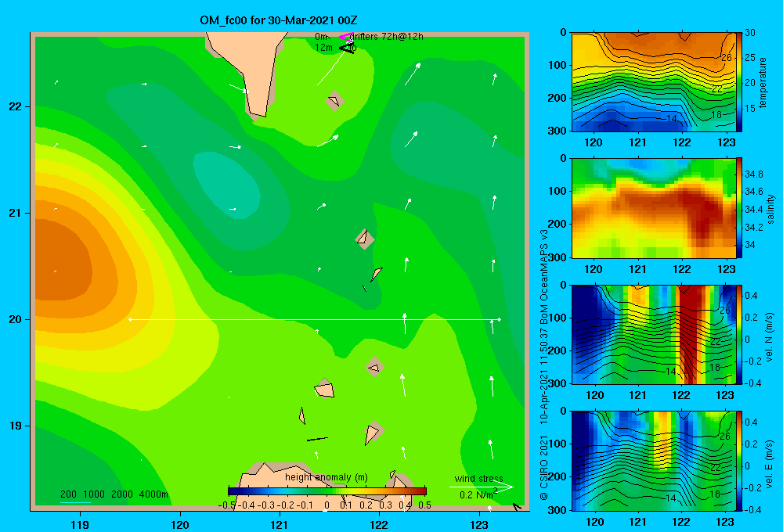Click the magenta 0m drifter arrow marker
The height and width of the screenshot is (532, 783).
coord(346,37)
